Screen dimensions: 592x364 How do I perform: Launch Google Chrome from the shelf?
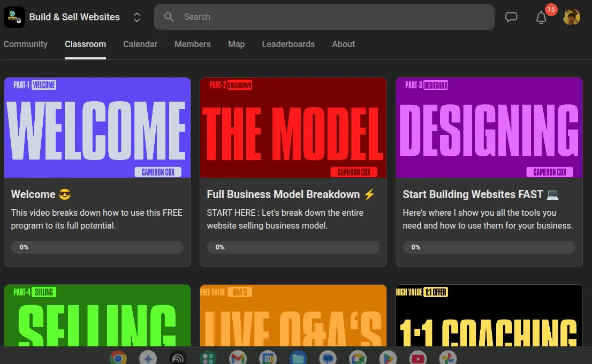point(118,358)
